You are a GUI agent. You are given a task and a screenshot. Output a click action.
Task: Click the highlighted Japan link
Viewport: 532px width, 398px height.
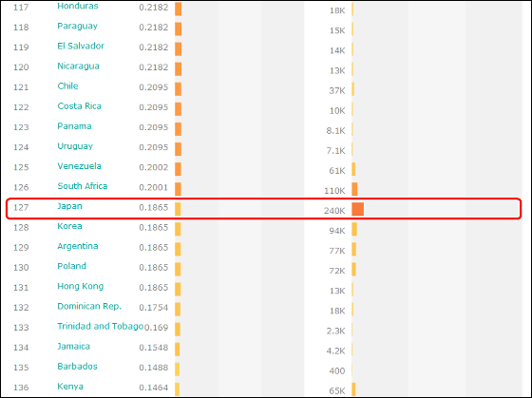[69, 206]
